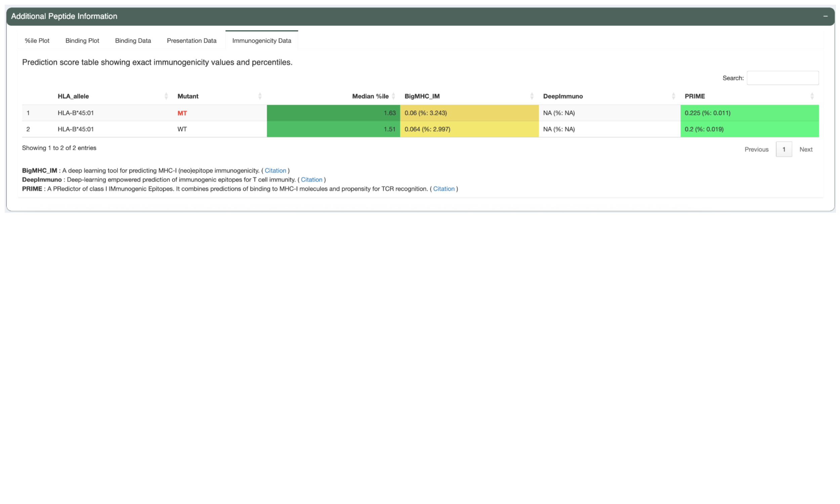Sort table by Mutant column arrows
This screenshot has width=840, height=504.
[x=260, y=96]
